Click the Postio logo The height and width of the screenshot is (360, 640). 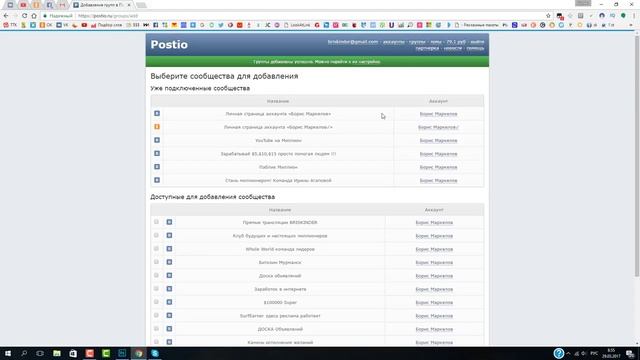click(169, 44)
